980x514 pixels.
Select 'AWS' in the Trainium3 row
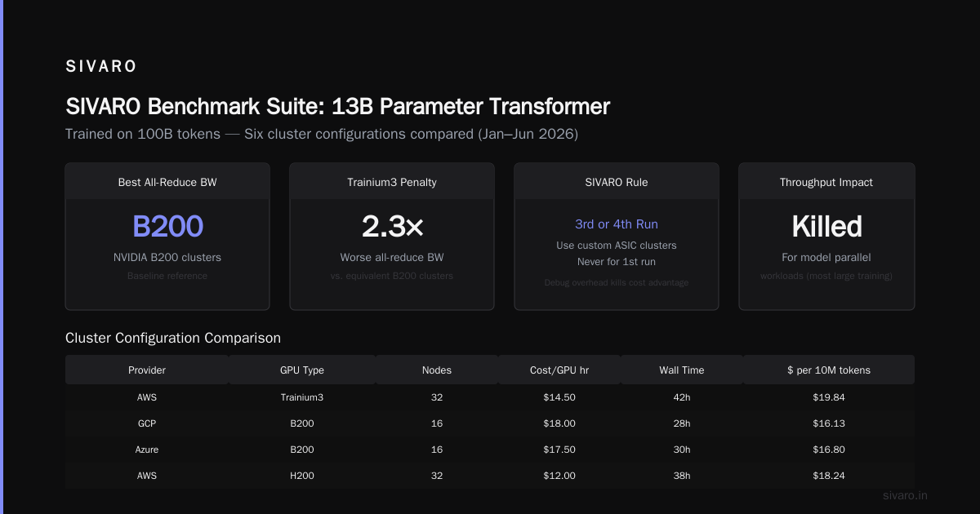click(x=147, y=397)
